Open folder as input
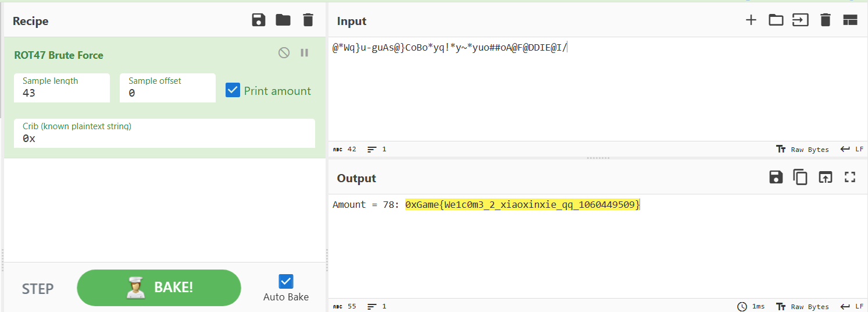The image size is (868, 312). point(776,20)
